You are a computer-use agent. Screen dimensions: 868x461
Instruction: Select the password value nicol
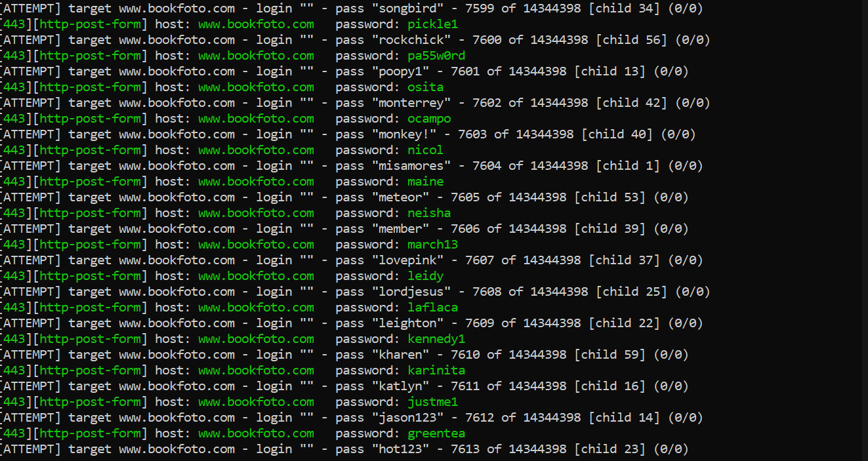coord(426,150)
